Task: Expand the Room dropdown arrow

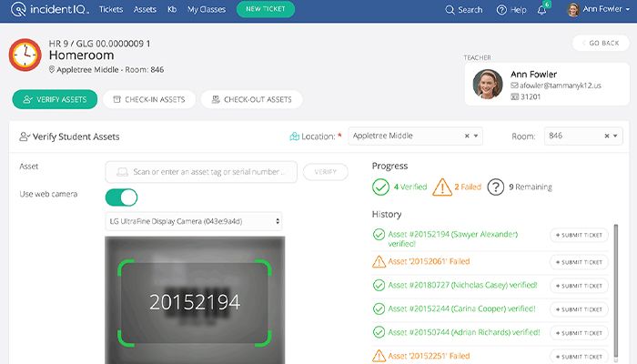Action: (x=615, y=136)
